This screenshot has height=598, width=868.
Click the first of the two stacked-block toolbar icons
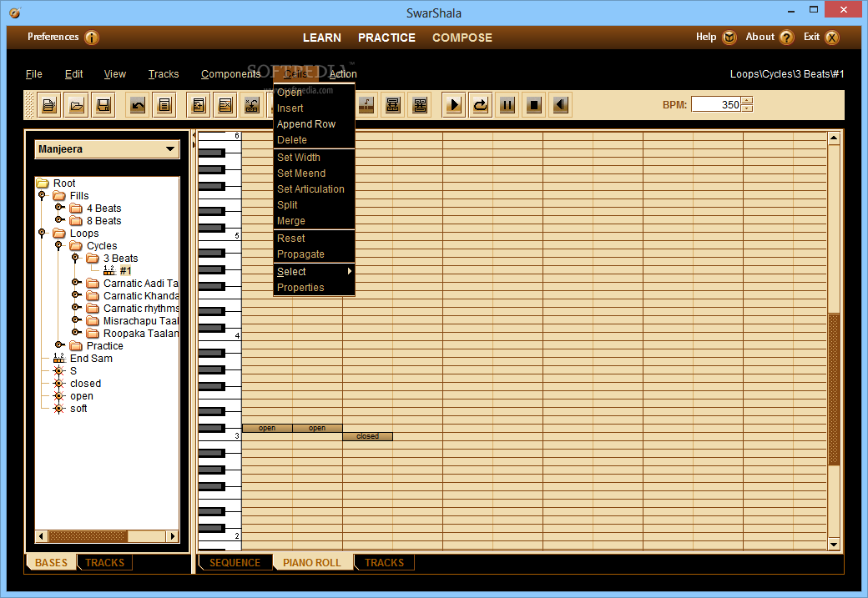click(x=393, y=104)
